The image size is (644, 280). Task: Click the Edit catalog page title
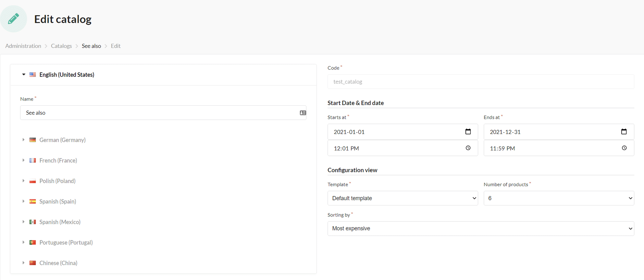pyautogui.click(x=63, y=19)
